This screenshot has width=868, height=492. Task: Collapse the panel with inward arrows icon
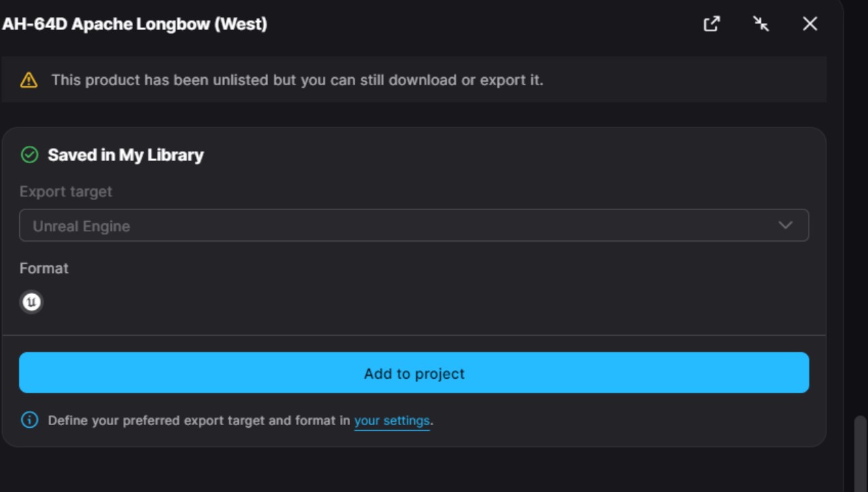pos(761,24)
